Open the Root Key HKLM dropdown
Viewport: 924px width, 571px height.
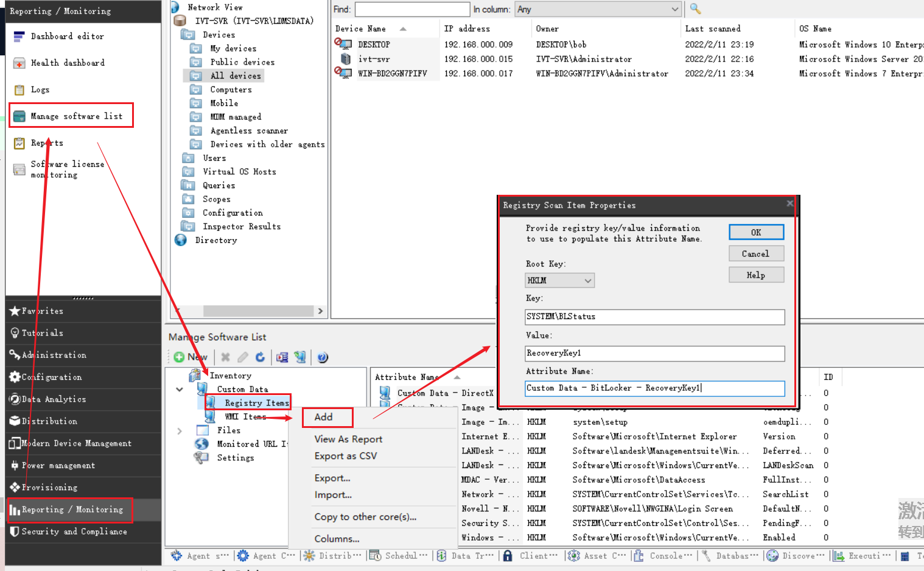[559, 281]
